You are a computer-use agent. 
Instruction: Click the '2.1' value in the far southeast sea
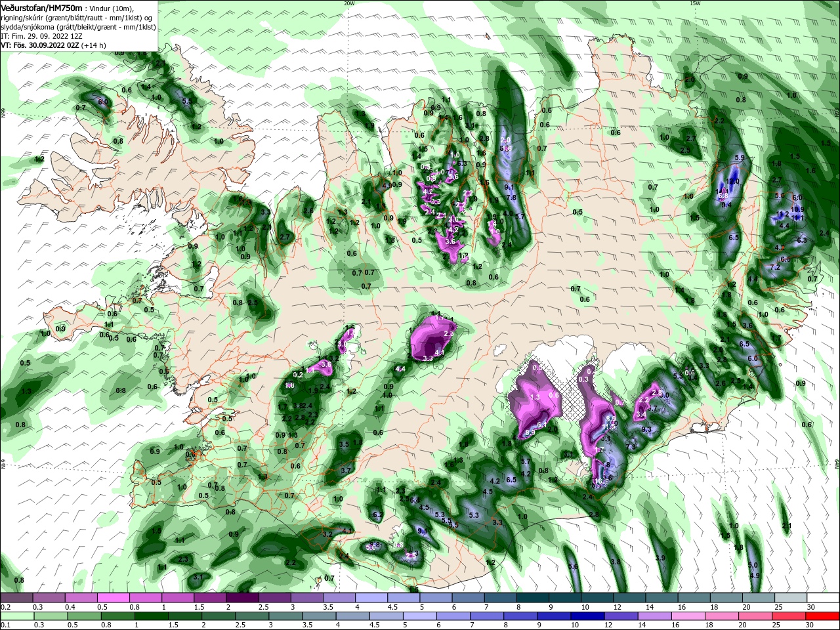787,526
